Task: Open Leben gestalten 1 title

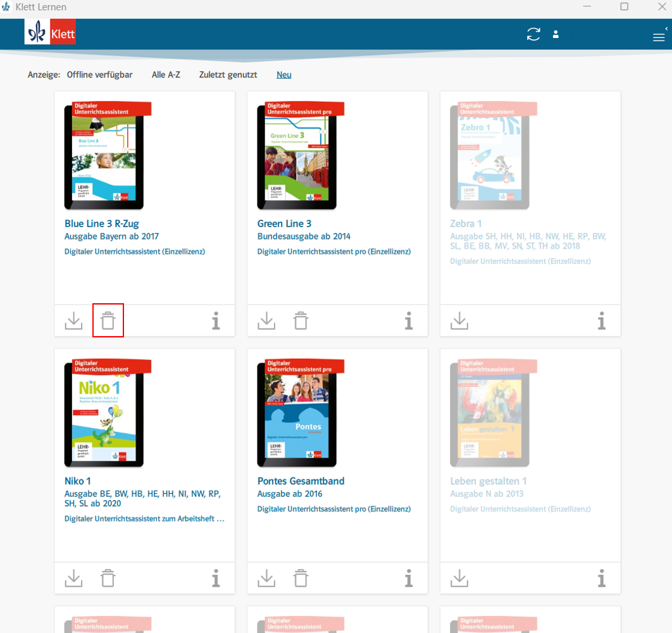Action: point(488,481)
